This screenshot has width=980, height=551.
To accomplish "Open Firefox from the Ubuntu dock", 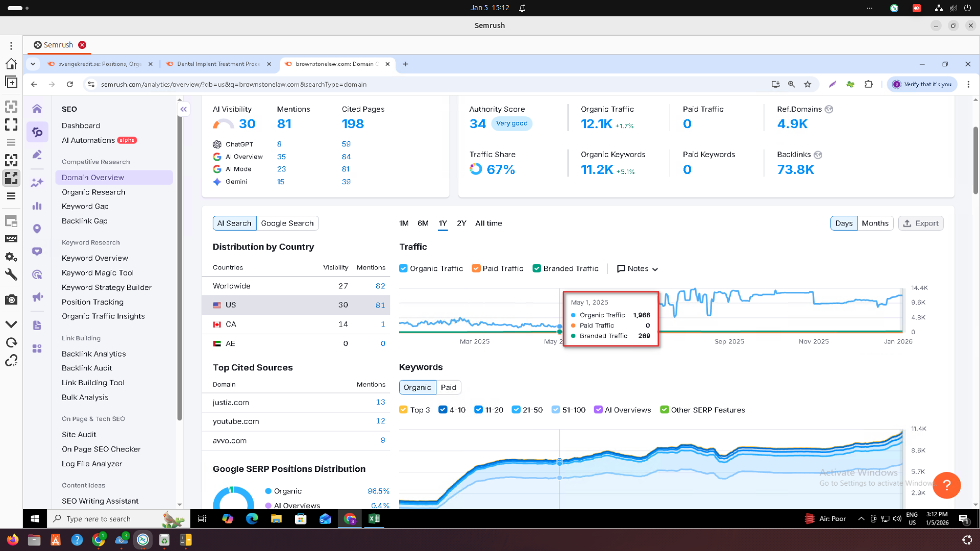I will click(x=13, y=540).
